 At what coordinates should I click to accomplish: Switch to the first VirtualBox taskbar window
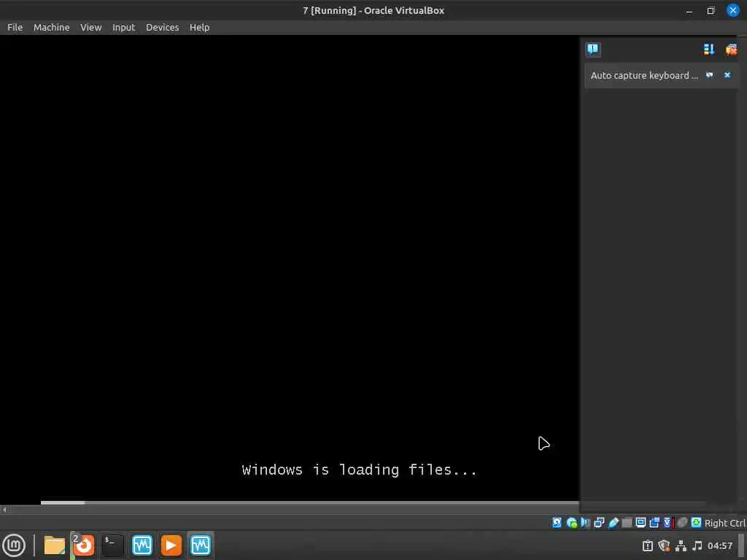[x=142, y=545]
